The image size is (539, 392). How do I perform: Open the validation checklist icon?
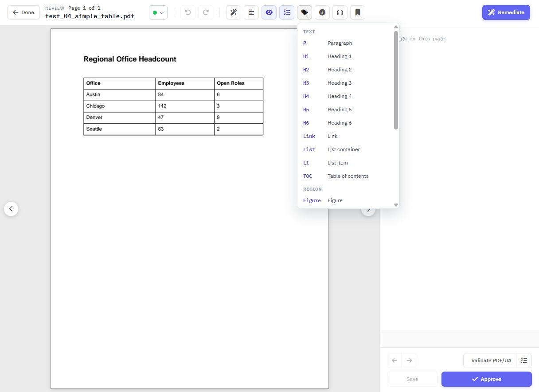click(x=524, y=361)
